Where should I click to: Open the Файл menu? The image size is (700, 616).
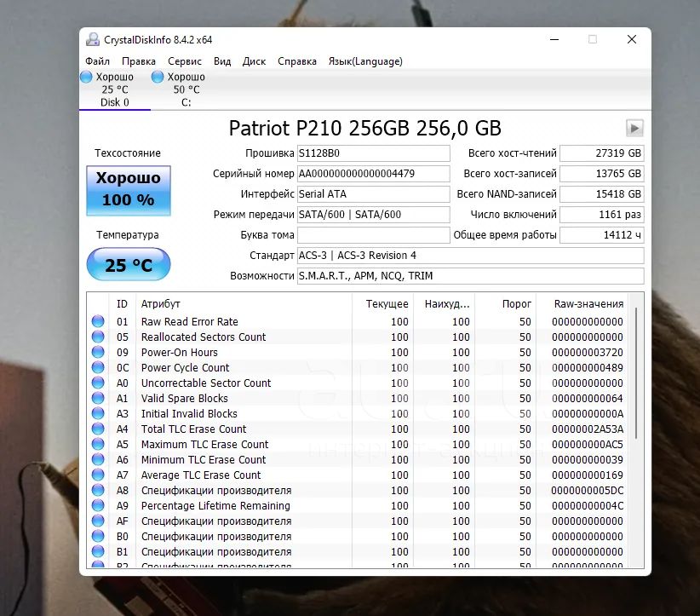(97, 61)
